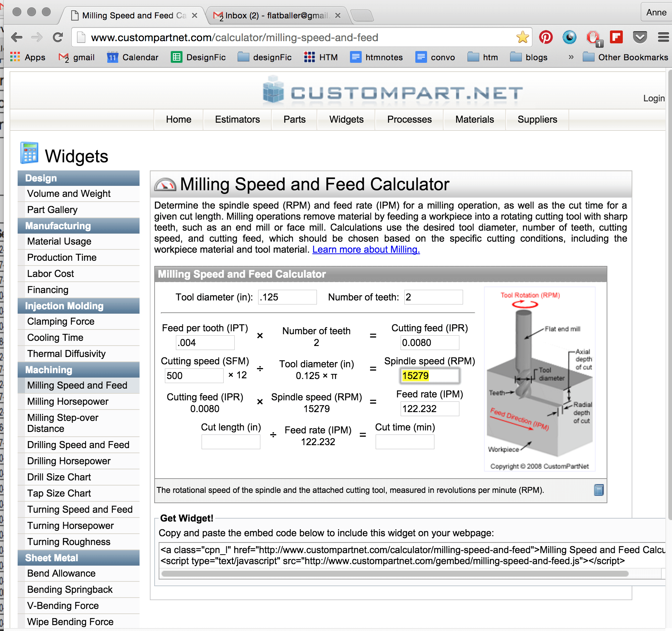The width and height of the screenshot is (672, 631).
Task: Open the Milling Horsepower widget
Action: [x=79, y=401]
